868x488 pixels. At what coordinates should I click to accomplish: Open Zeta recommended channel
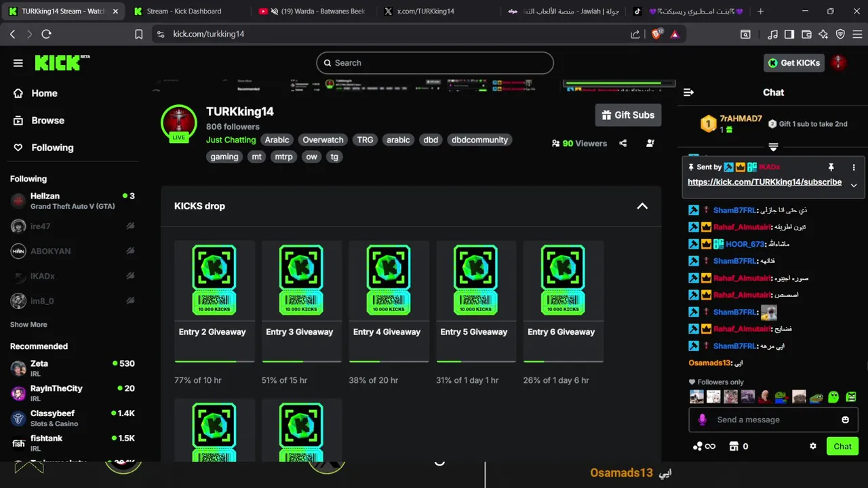point(73,368)
